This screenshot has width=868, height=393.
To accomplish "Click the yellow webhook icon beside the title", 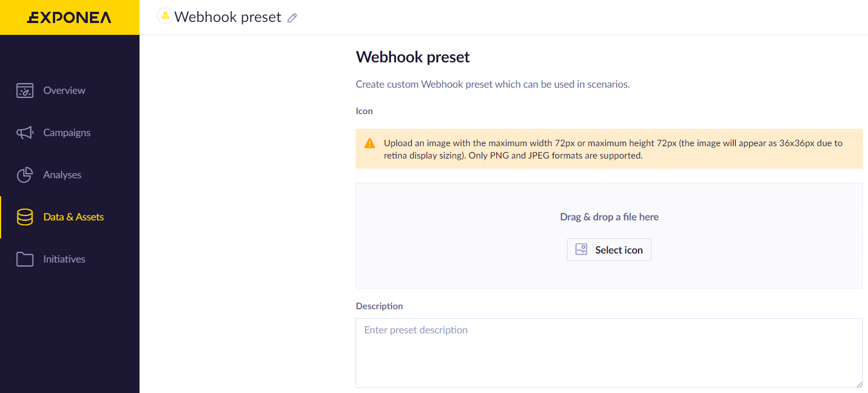I will pyautogui.click(x=165, y=16).
